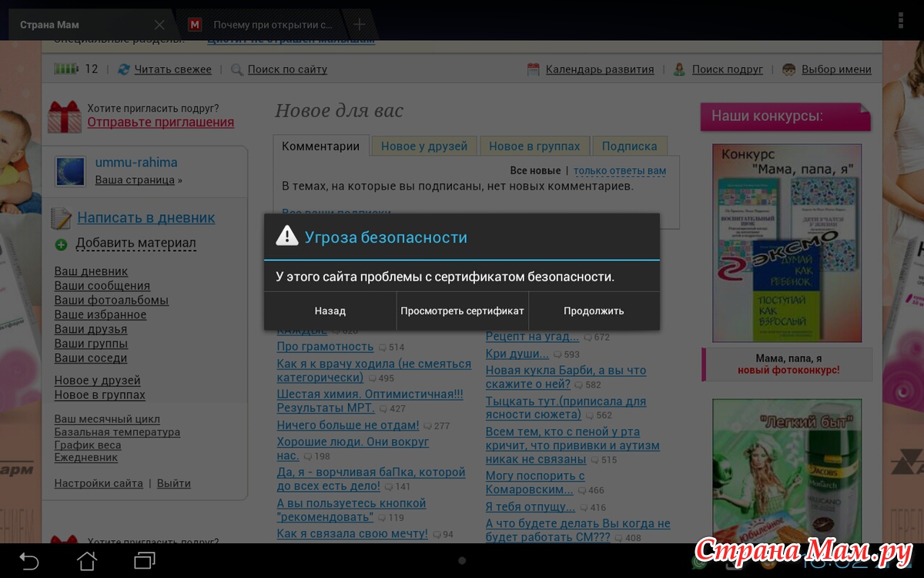Click the green plus Добавить материал icon
The image size is (924, 578).
point(62,244)
